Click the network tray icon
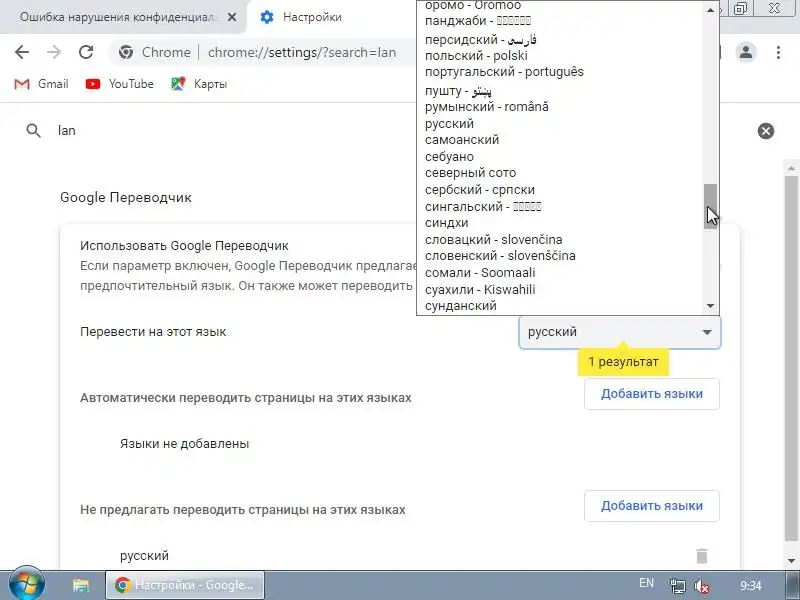The image size is (800, 600). 678,586
